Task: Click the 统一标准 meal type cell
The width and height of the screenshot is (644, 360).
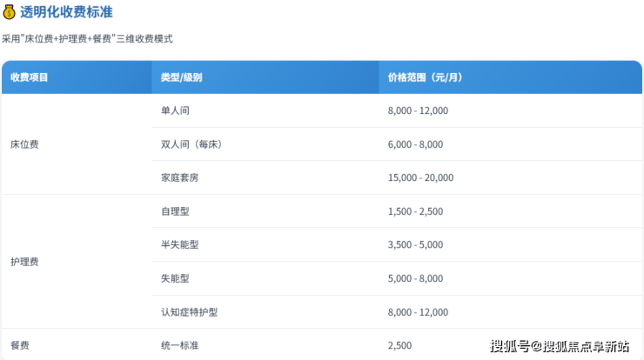Action: point(180,346)
